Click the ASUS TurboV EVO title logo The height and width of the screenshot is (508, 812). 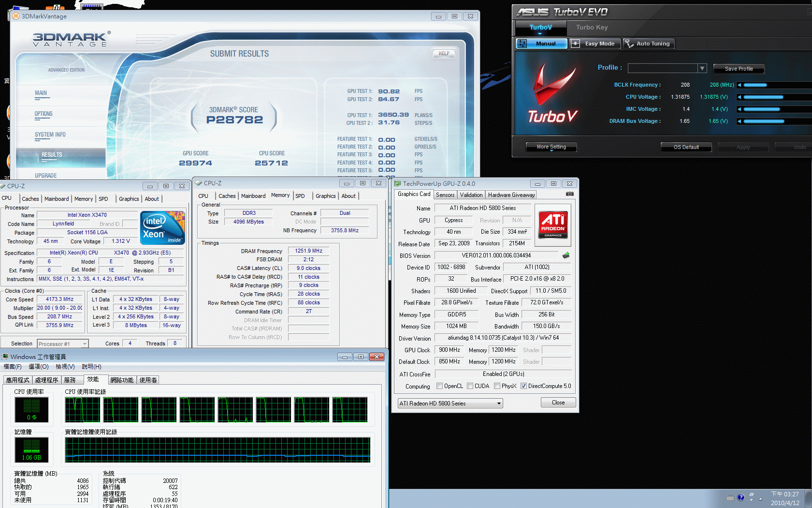[x=562, y=12]
